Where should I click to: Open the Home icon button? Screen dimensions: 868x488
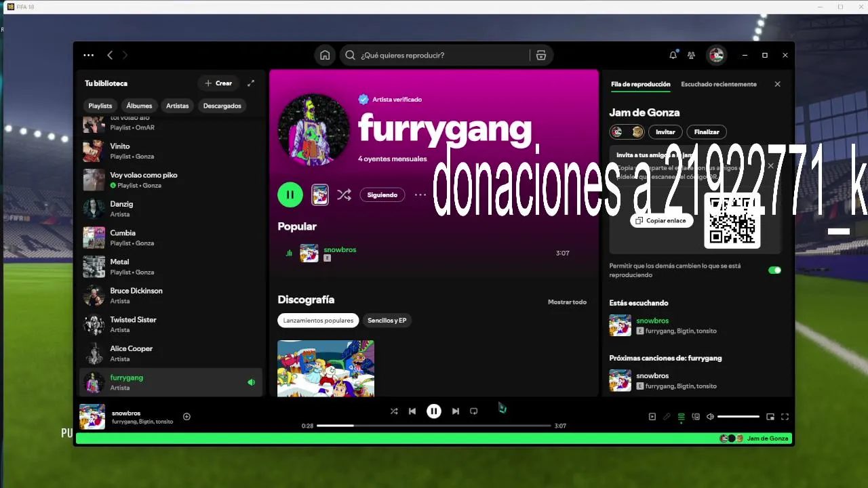(325, 56)
